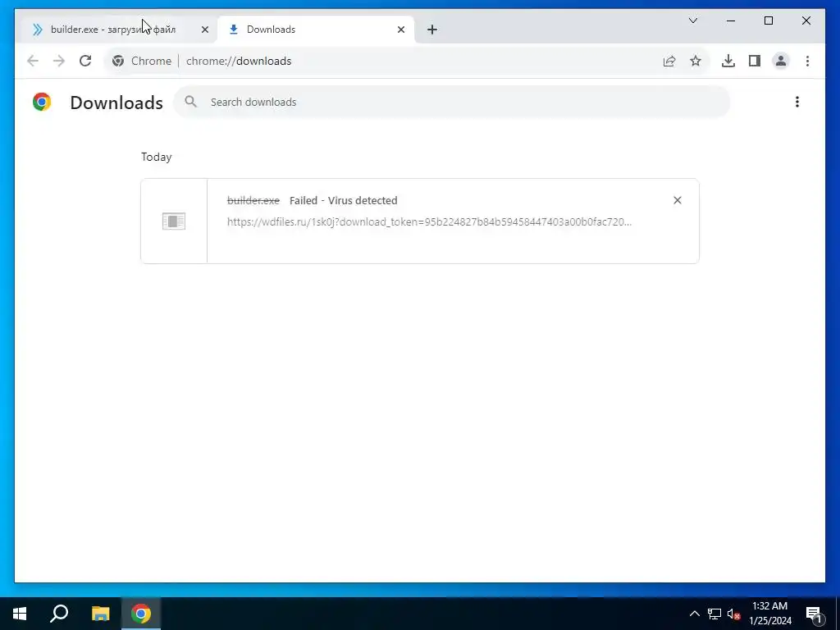Screen dimensions: 840x630
Task: Open the Windows Start menu
Action: point(20,614)
